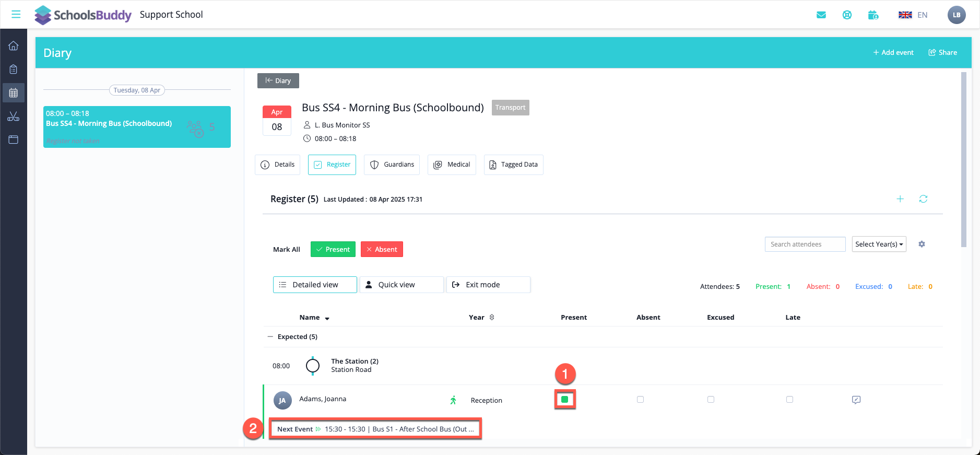The height and width of the screenshot is (455, 980).
Task: Mark all attendees as Present
Action: pos(333,249)
